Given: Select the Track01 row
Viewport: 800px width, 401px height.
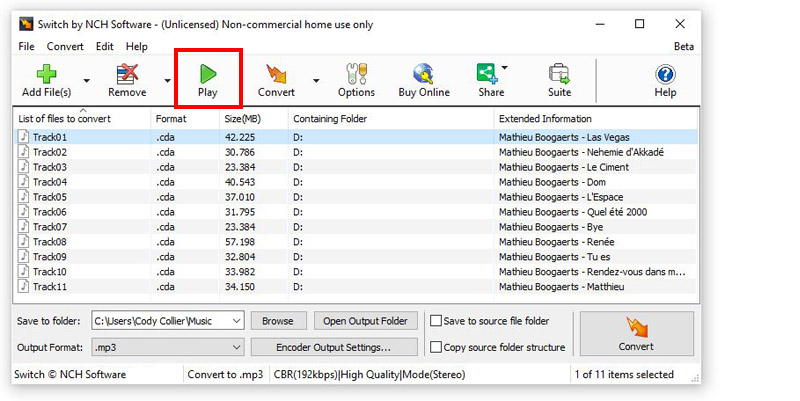Looking at the screenshot, I should pos(356,137).
